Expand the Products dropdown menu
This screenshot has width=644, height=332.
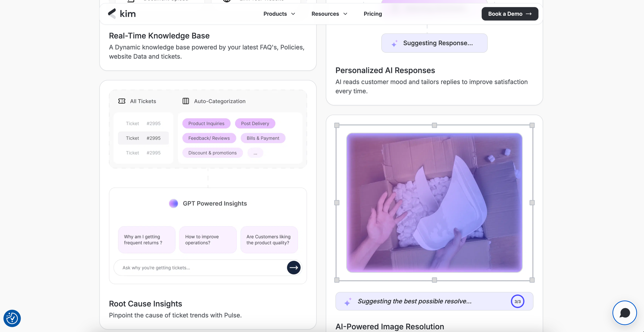[x=279, y=14]
